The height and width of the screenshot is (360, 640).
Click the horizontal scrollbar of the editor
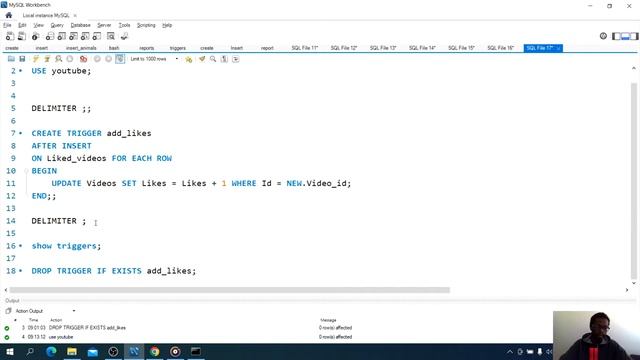230,290
